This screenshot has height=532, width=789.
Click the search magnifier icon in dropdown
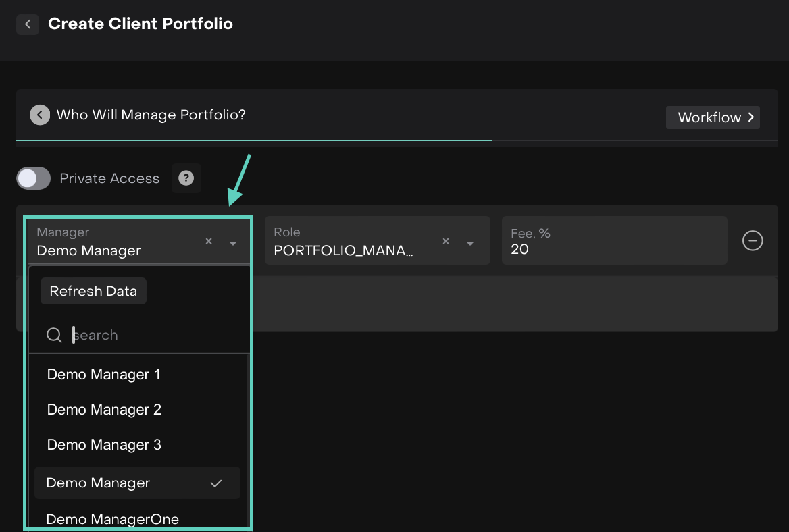(54, 335)
